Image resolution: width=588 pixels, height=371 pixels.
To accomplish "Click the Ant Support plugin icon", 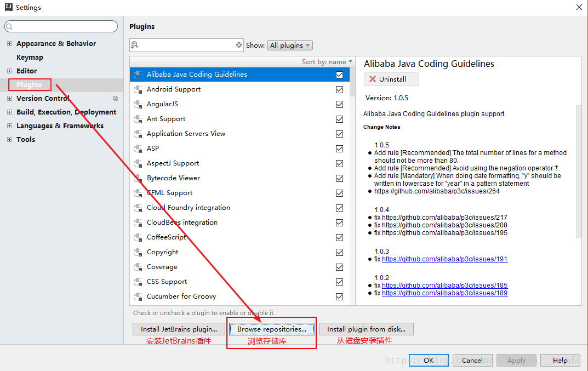I will pyautogui.click(x=138, y=119).
